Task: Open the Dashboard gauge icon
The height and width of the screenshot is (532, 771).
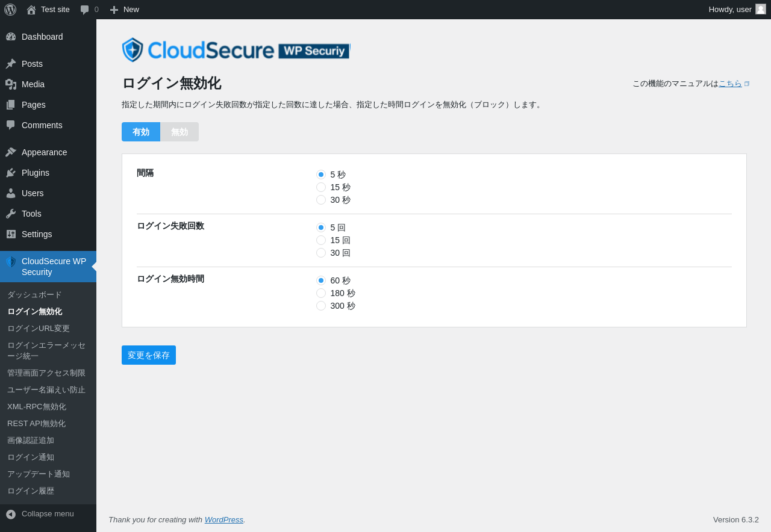Action: (x=11, y=37)
